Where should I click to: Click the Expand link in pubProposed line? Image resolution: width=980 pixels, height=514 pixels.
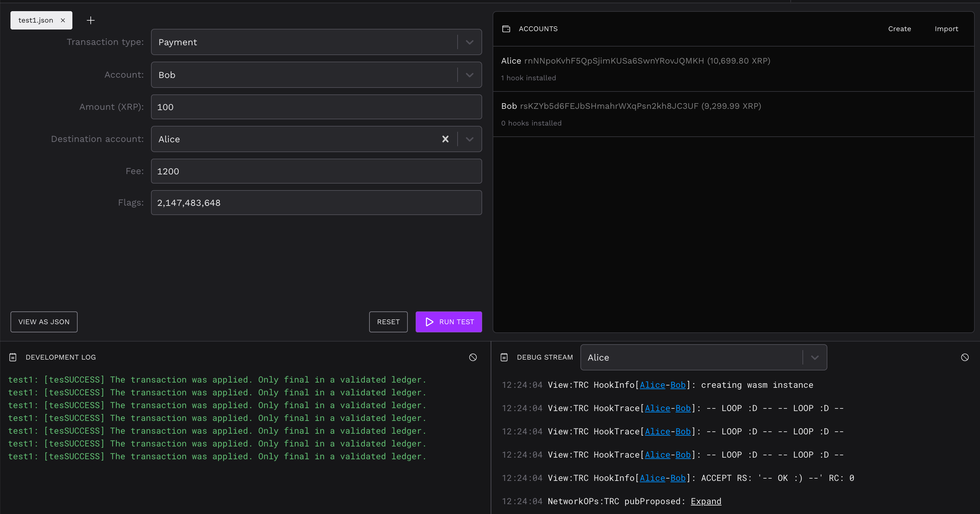click(x=706, y=501)
